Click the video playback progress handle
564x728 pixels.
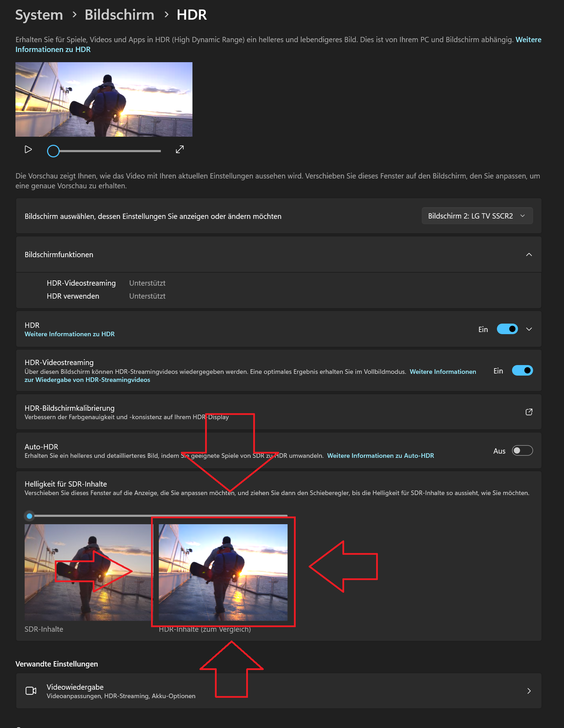pyautogui.click(x=54, y=151)
